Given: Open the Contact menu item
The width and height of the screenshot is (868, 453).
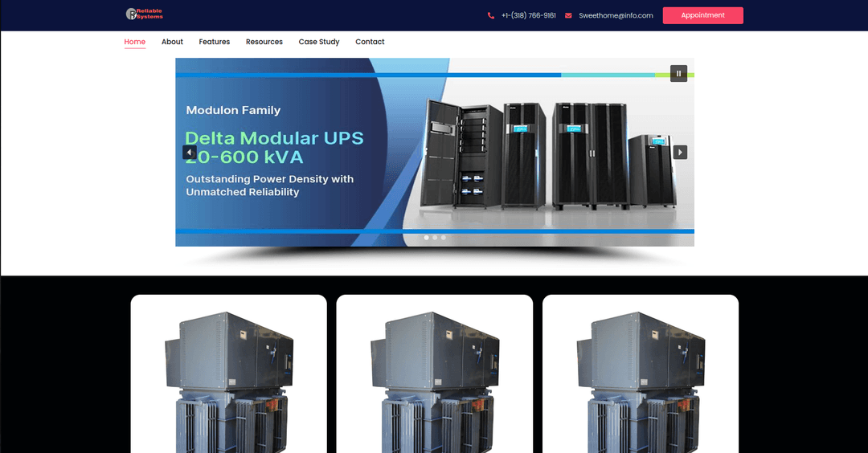Looking at the screenshot, I should [370, 42].
